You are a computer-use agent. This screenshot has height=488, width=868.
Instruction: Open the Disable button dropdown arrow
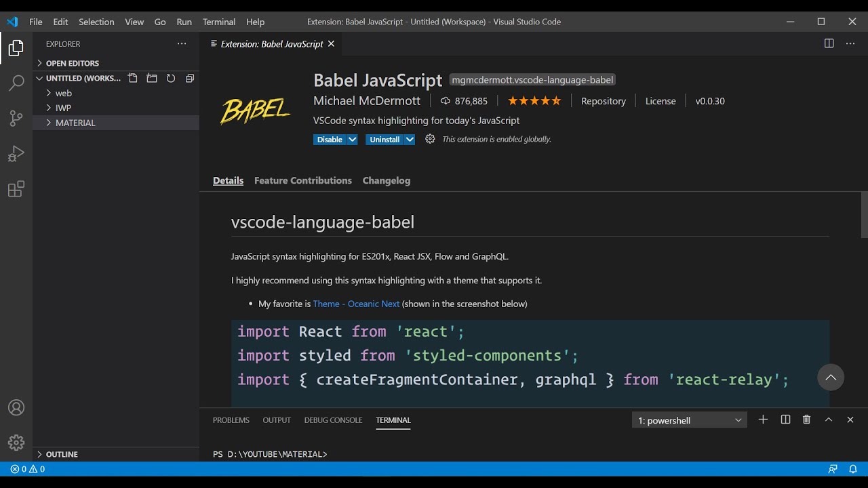point(352,140)
